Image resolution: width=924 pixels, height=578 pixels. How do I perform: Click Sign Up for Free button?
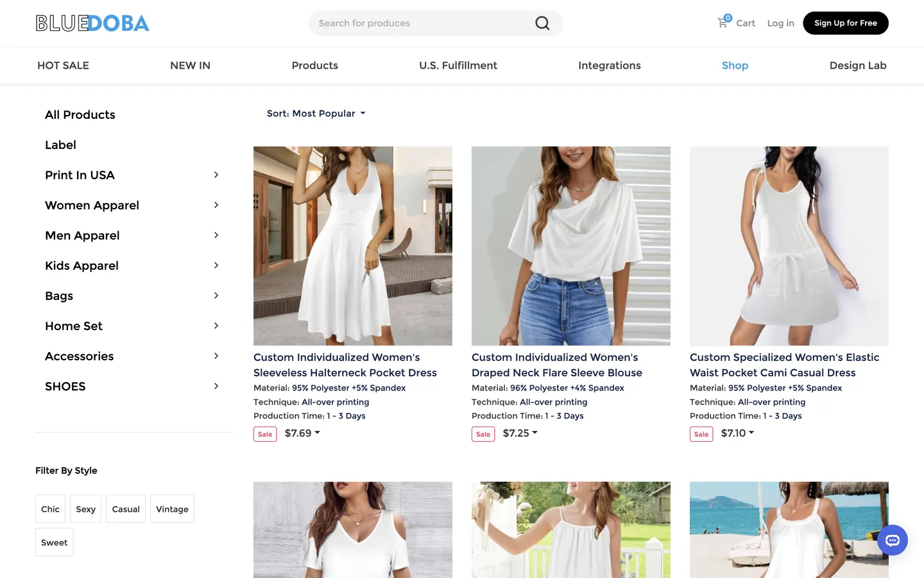846,23
